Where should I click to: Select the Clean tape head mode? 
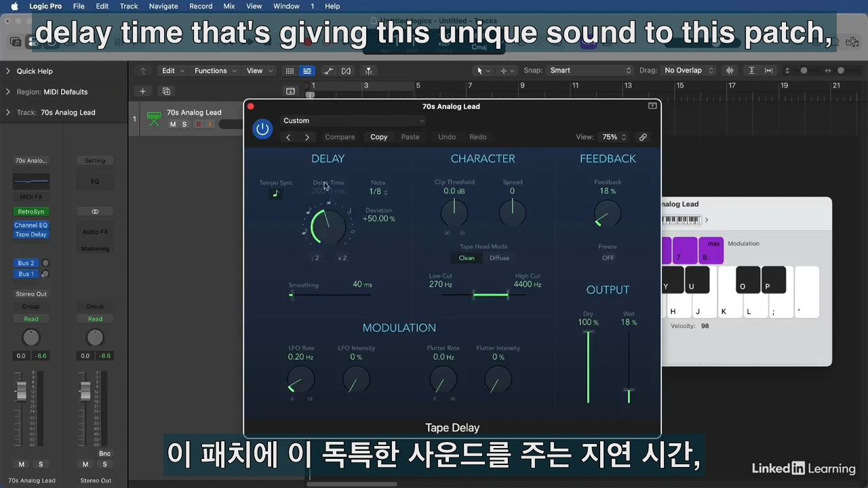tap(467, 258)
